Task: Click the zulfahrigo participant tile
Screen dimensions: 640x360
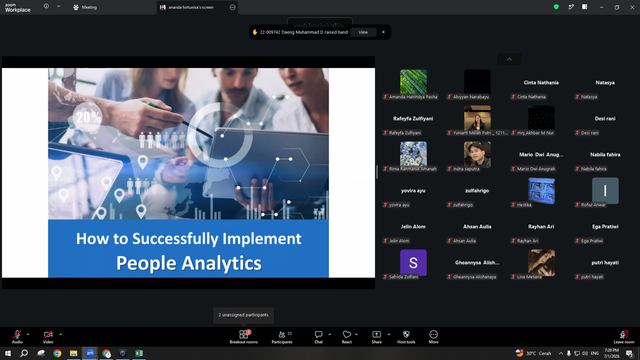Action: (477, 192)
